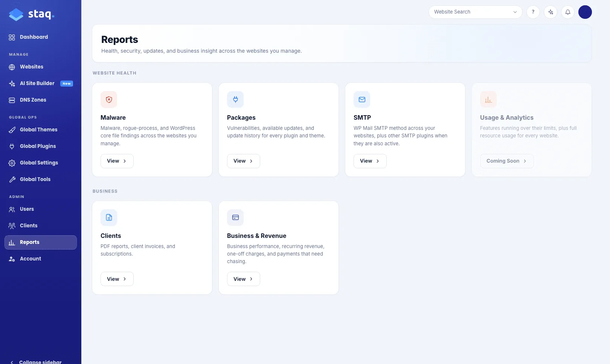Open the help question mark icon

[x=533, y=12]
